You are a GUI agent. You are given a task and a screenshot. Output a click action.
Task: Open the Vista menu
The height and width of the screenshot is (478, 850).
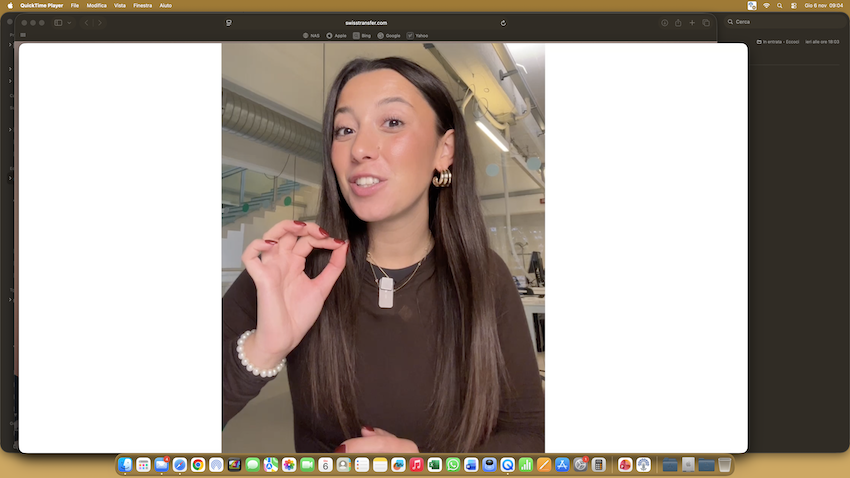(x=120, y=5)
